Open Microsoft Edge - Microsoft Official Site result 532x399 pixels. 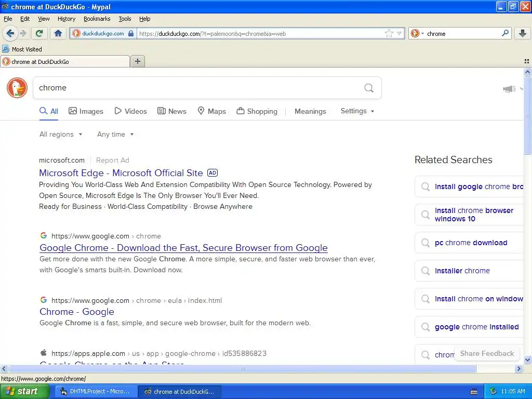121,172
